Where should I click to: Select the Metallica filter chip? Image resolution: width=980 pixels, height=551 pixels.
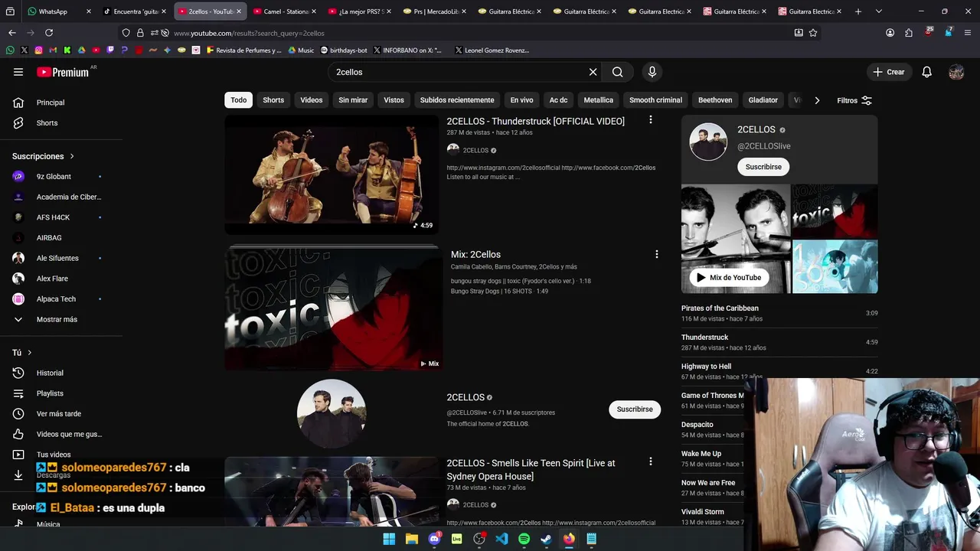(599, 100)
